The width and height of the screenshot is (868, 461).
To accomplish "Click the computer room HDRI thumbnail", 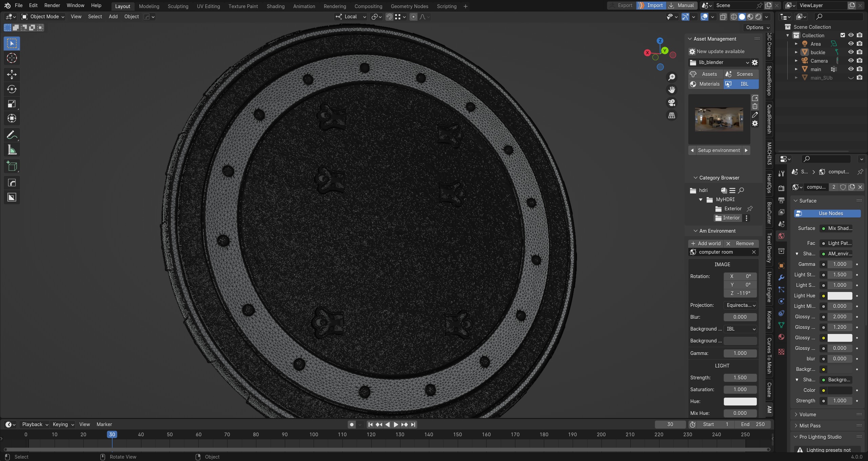I will tap(719, 119).
